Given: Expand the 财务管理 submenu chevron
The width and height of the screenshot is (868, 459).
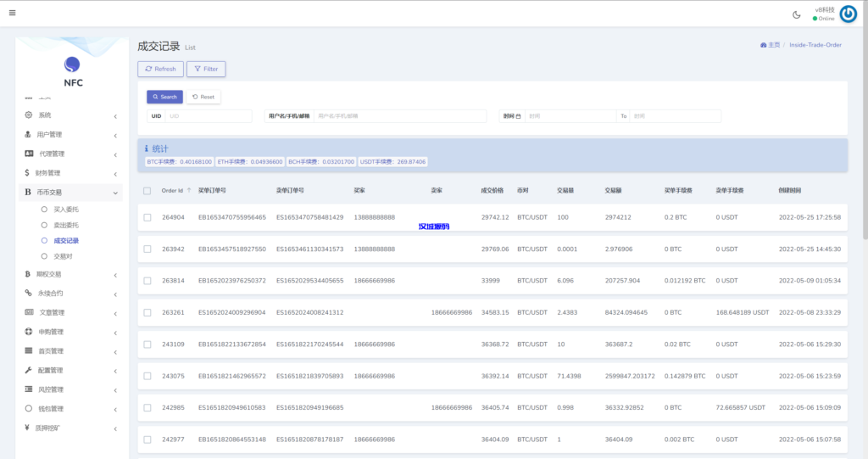Looking at the screenshot, I should [114, 173].
